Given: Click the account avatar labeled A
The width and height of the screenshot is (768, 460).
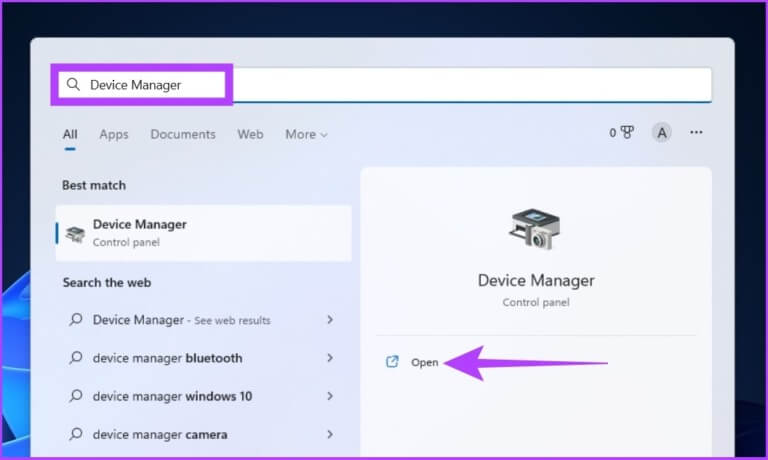Looking at the screenshot, I should click(662, 133).
